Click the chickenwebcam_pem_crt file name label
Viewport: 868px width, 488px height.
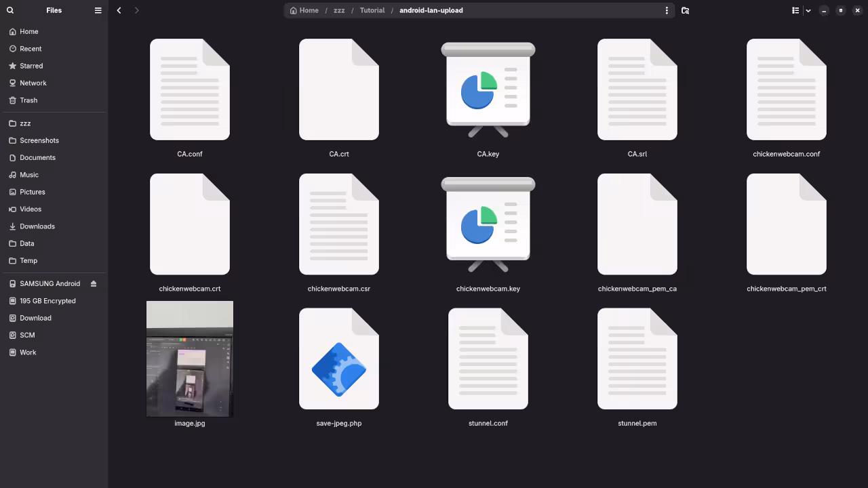point(787,289)
